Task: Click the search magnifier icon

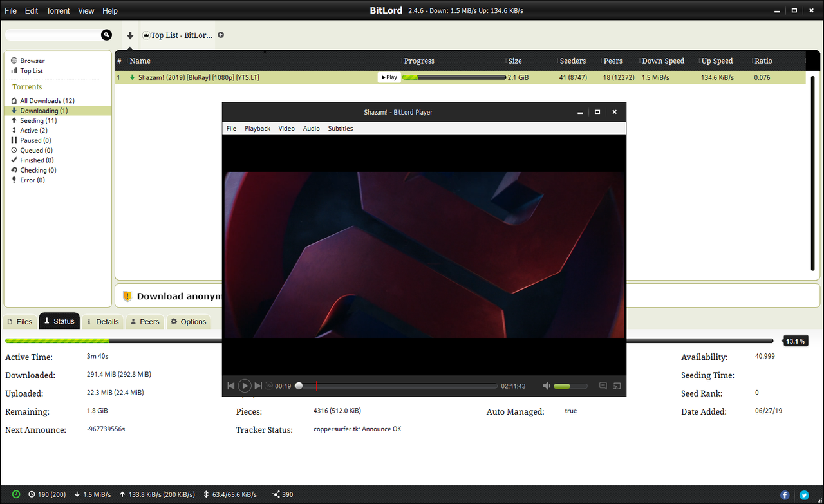Action: pyautogui.click(x=106, y=35)
